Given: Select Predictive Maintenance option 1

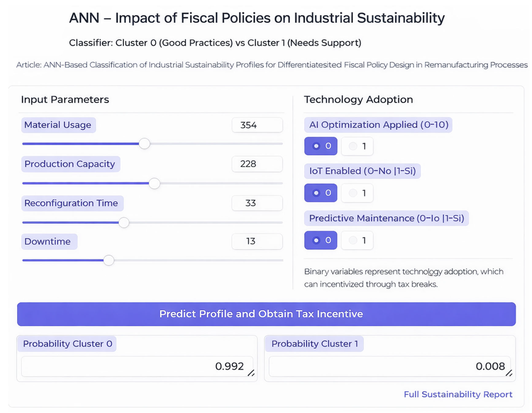Looking at the screenshot, I should pyautogui.click(x=357, y=240).
